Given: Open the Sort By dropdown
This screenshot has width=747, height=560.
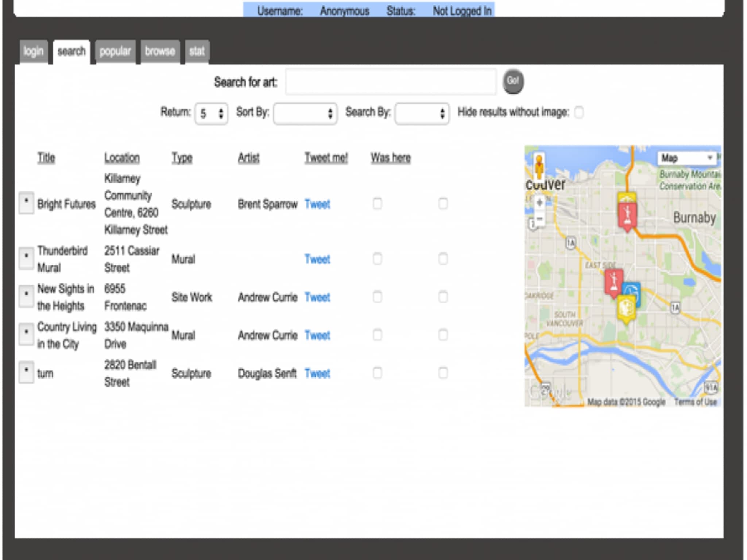Looking at the screenshot, I should 305,114.
